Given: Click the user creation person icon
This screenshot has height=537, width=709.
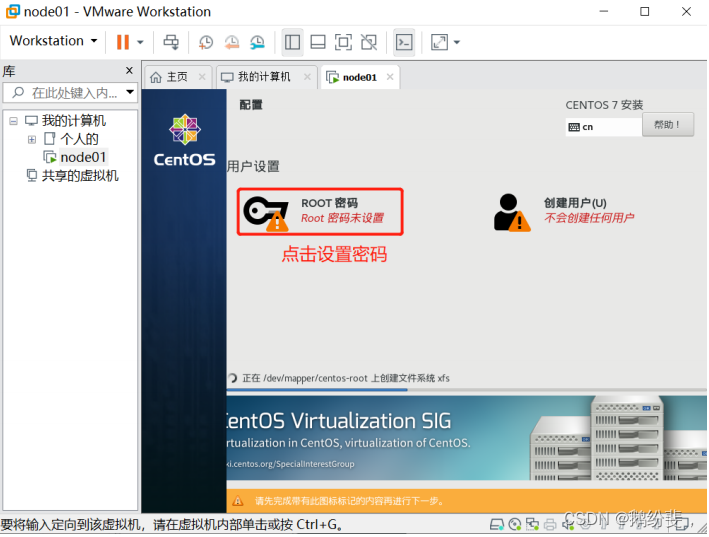Looking at the screenshot, I should (x=511, y=213).
